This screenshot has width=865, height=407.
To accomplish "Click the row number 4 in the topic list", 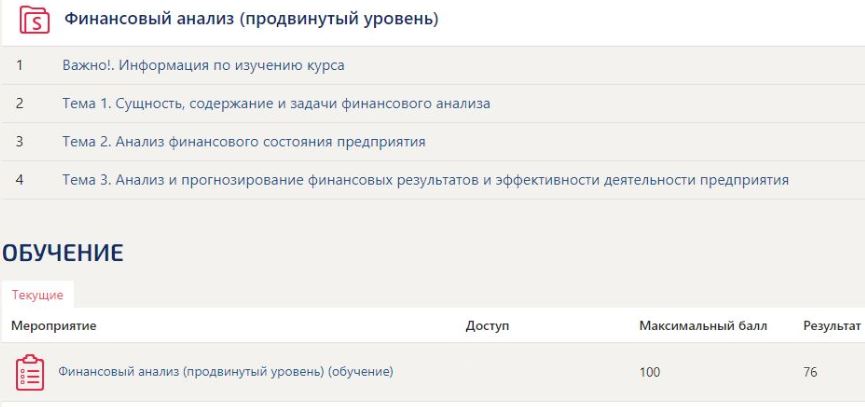I will click(20, 180).
